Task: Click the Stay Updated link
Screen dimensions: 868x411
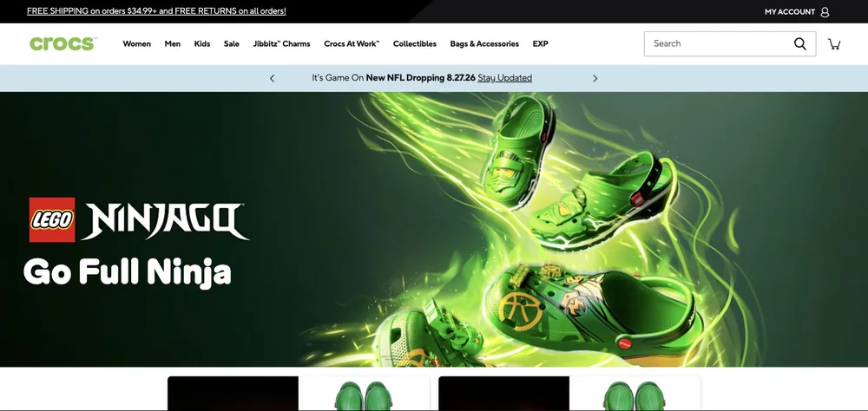Action: [505, 78]
